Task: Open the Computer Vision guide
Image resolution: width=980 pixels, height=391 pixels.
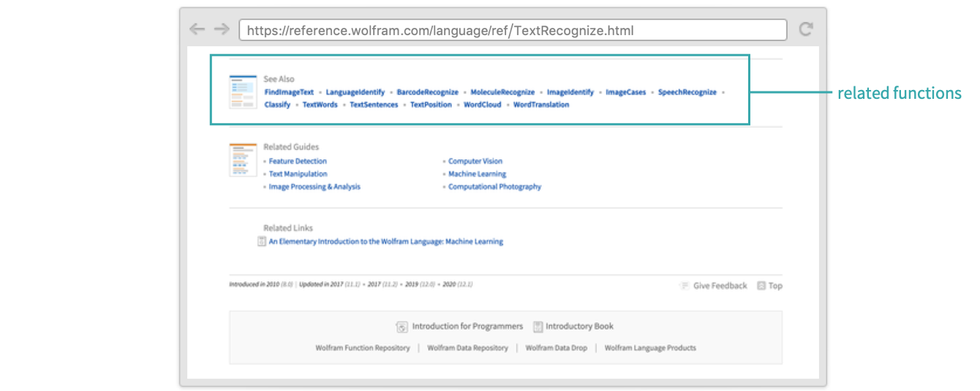Action: pyautogui.click(x=475, y=161)
